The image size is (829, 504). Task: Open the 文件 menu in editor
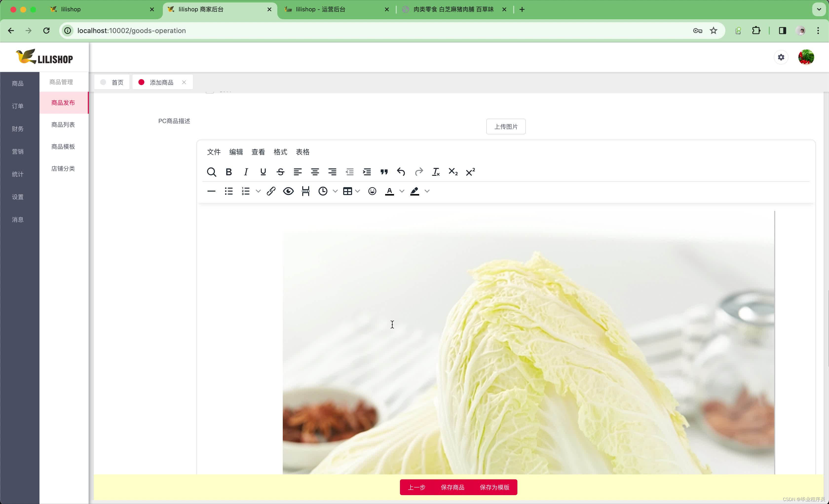tap(214, 152)
